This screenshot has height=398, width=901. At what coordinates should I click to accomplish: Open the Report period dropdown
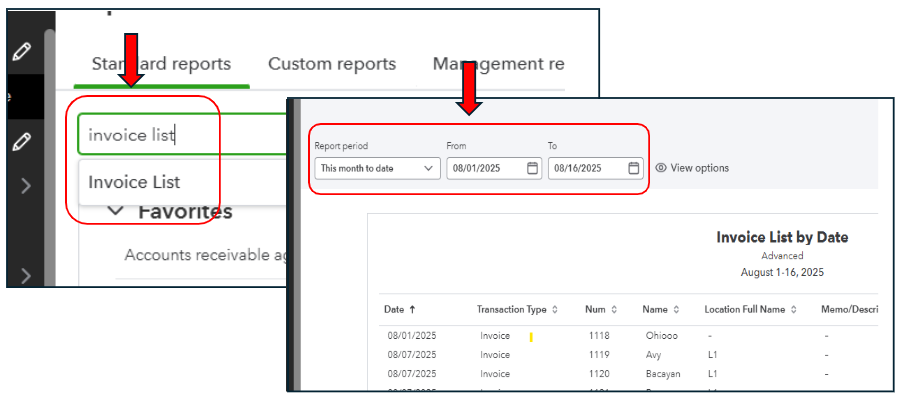378,168
